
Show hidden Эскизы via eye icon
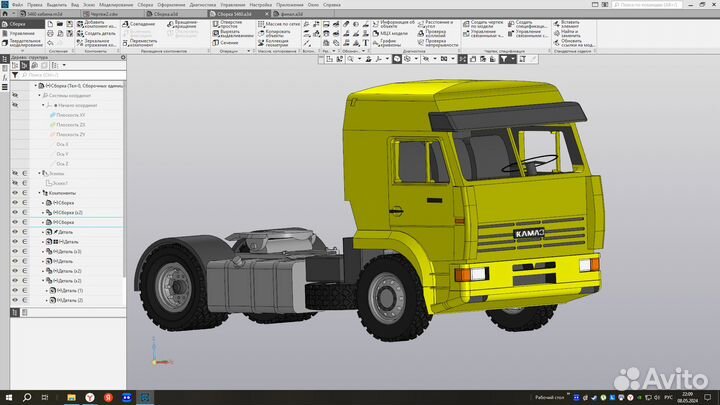pyautogui.click(x=15, y=173)
